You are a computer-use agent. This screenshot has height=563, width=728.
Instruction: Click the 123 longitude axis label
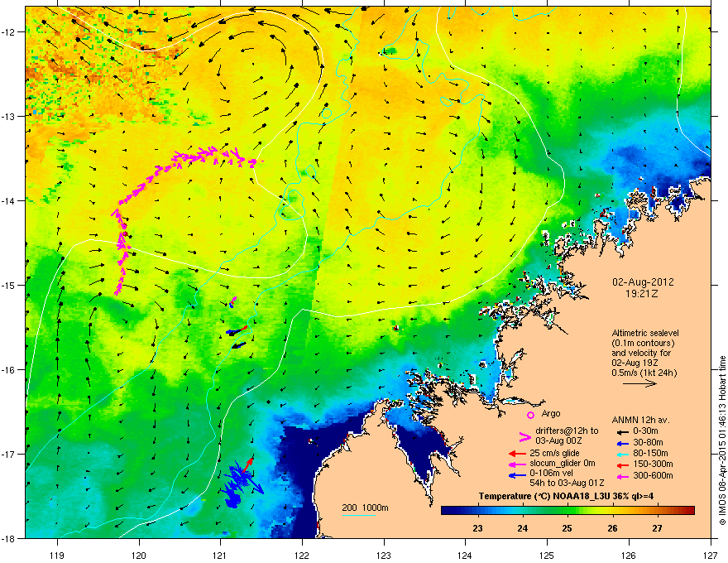(x=384, y=556)
